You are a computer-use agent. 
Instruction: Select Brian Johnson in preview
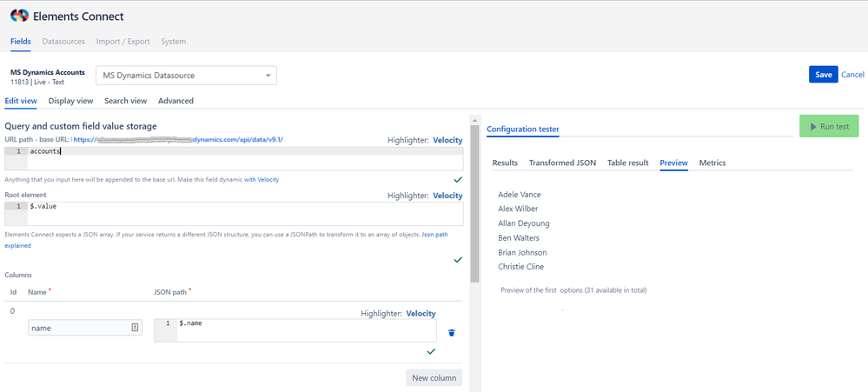coord(522,252)
